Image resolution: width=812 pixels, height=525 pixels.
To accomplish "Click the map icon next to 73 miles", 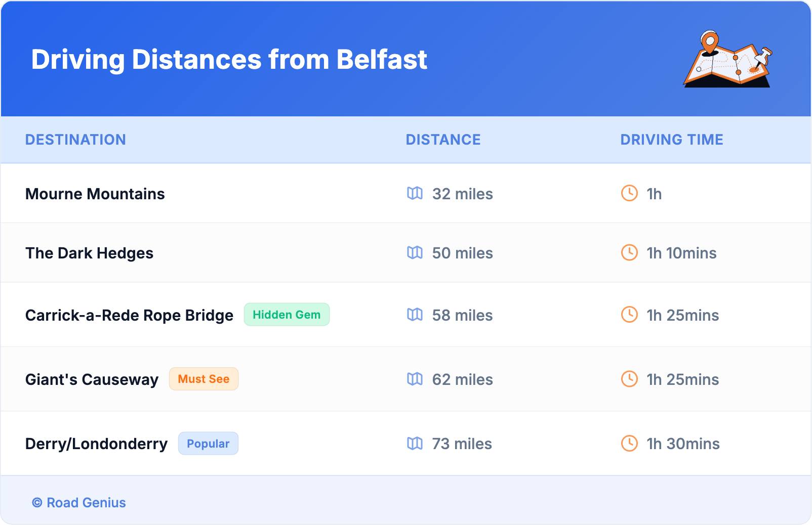I will (415, 444).
